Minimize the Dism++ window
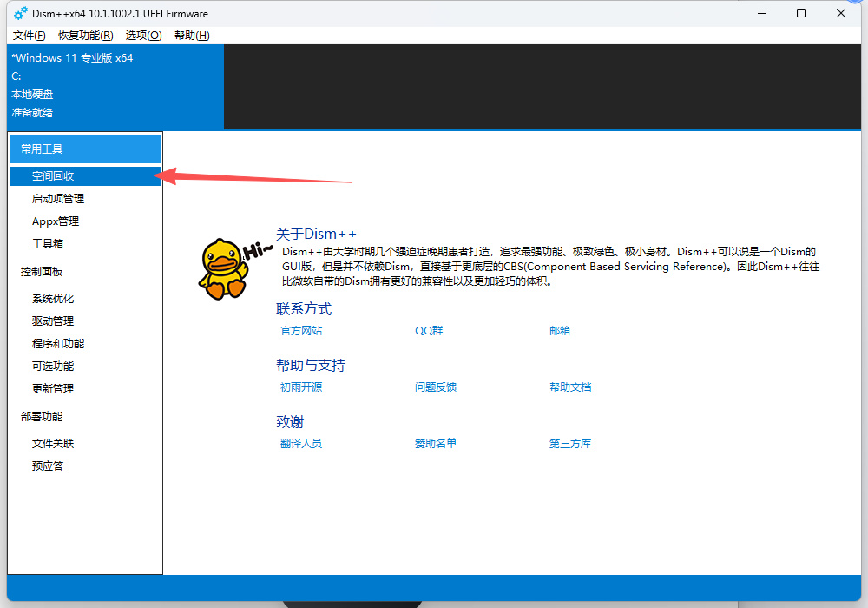Viewport: 868px width, 608px height. point(762,13)
